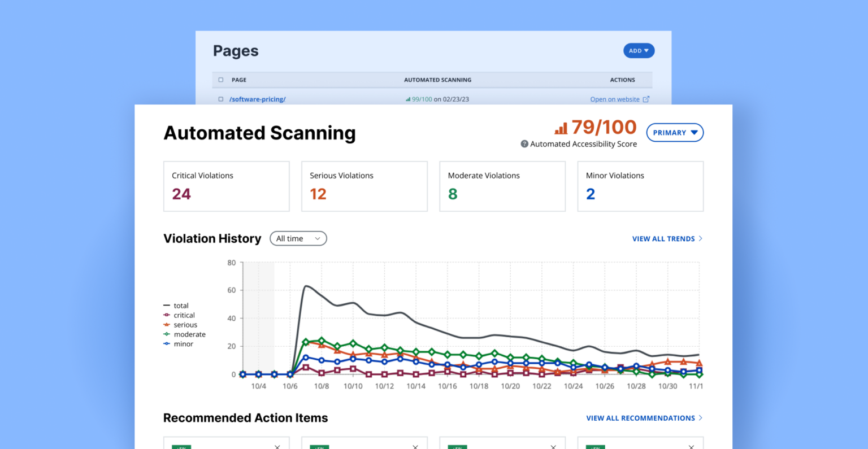Image resolution: width=868 pixels, height=449 pixels.
Task: Click the green signal icon beside 99/100
Action: [407, 99]
